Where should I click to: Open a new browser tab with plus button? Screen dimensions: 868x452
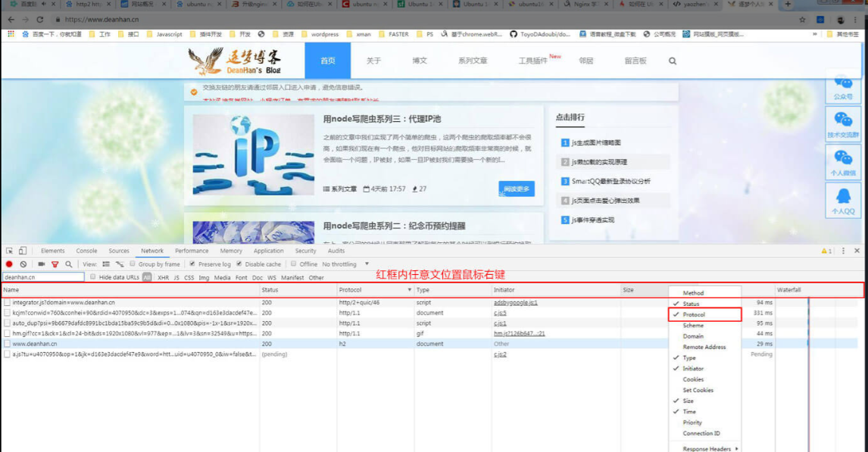point(788,4)
